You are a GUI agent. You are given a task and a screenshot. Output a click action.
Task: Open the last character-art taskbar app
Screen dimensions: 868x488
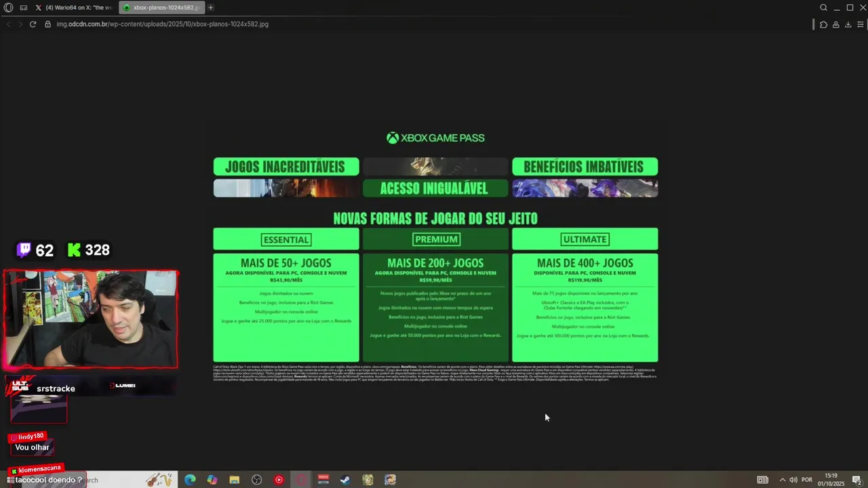[x=390, y=480]
